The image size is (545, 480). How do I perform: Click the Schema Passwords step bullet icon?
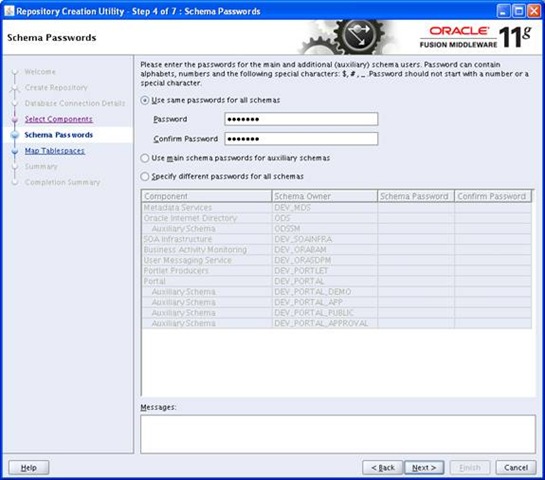pyautogui.click(x=15, y=135)
